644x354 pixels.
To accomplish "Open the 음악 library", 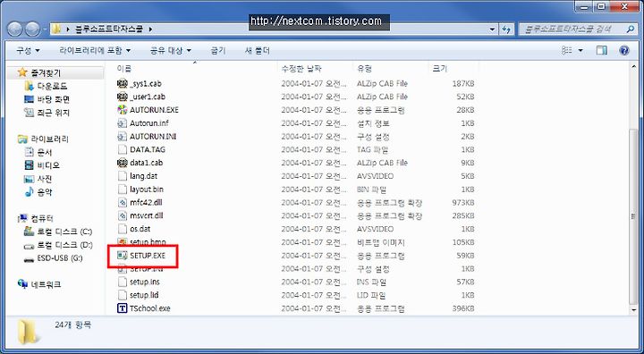I will [x=45, y=192].
